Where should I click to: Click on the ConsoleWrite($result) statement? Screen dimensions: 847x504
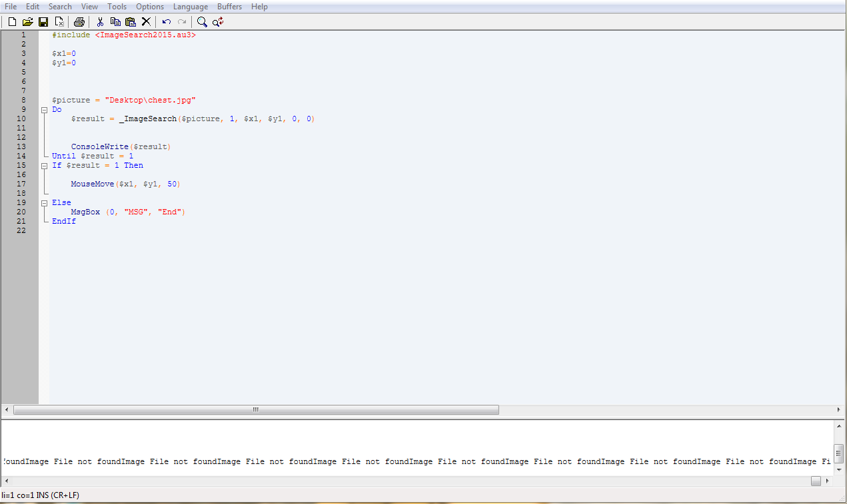(121, 147)
